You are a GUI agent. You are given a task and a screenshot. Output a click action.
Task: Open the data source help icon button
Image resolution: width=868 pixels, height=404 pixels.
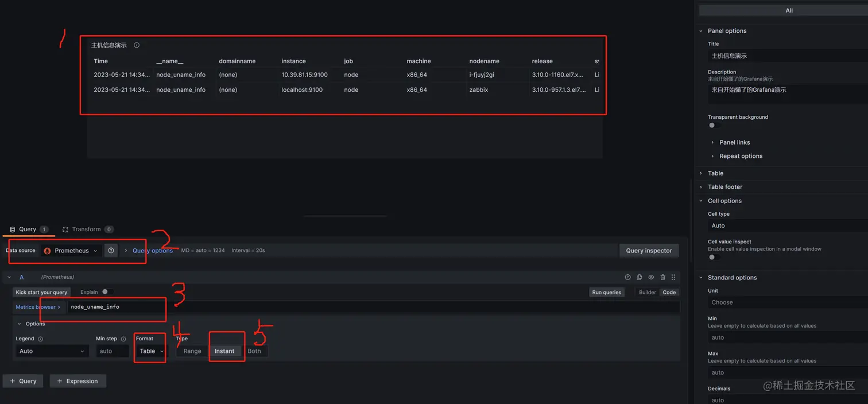[x=111, y=251]
